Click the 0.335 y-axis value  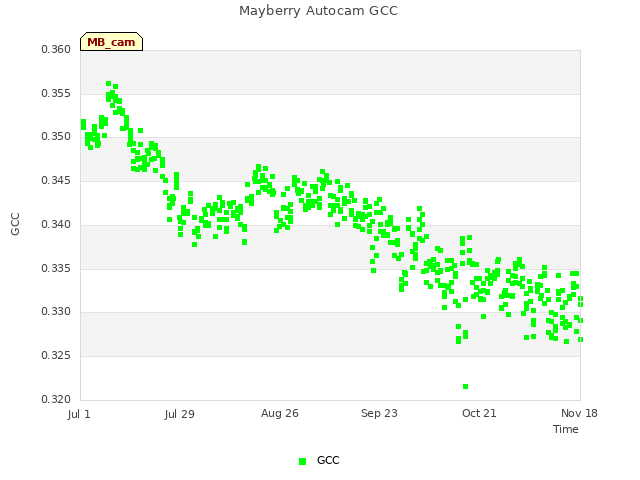pyautogui.click(x=56, y=269)
